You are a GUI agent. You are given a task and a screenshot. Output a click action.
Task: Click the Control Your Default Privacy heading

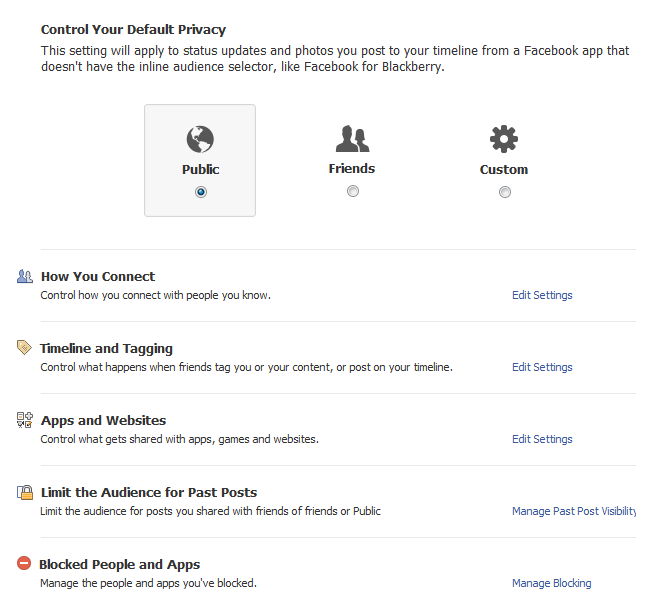(133, 30)
